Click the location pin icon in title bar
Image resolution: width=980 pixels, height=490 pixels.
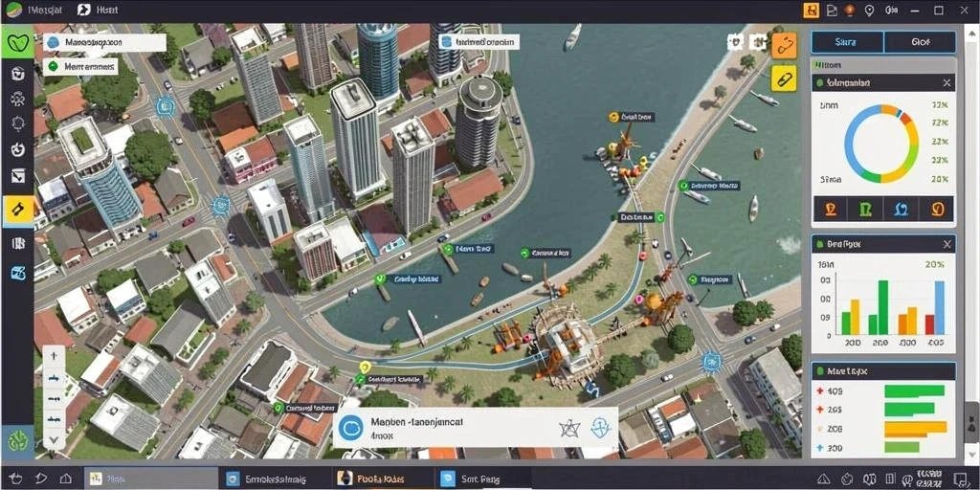pos(868,10)
